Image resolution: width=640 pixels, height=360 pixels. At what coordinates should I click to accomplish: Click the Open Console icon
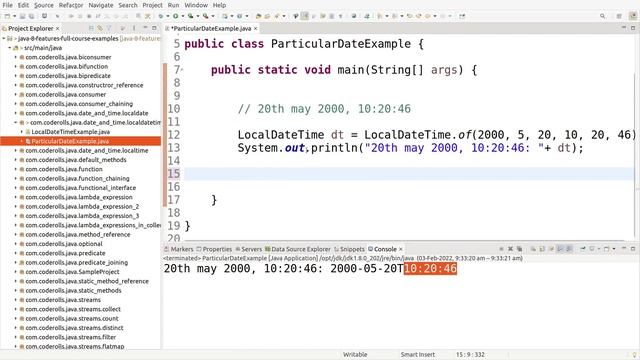(607, 249)
